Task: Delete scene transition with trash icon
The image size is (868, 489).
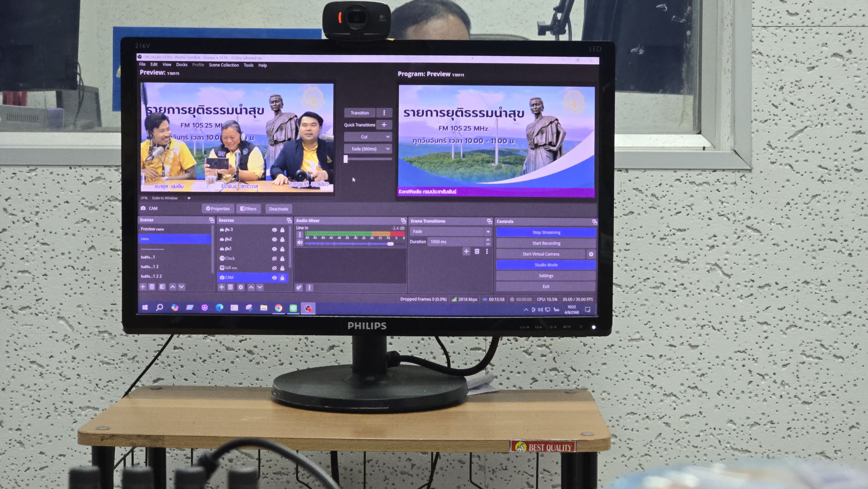Action: 477,251
